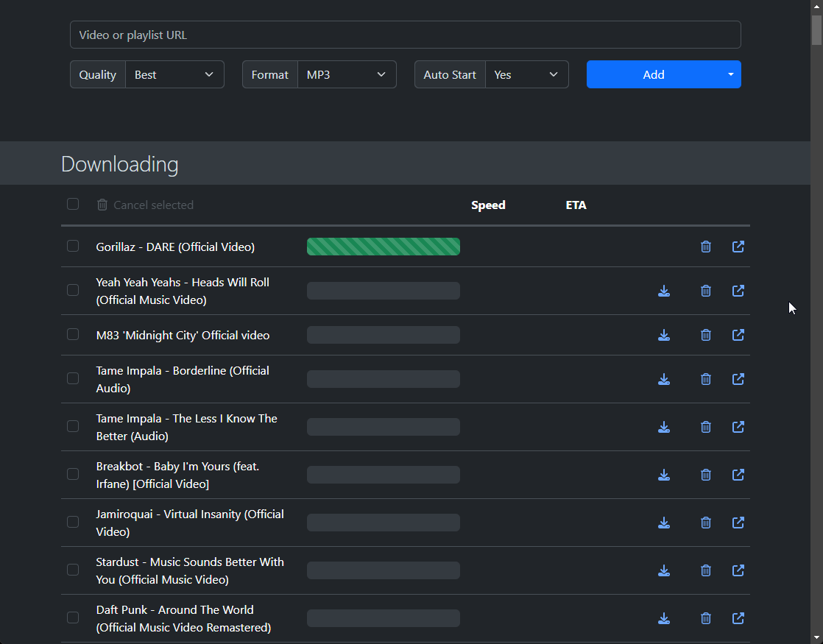Start download for Tame Impala - Borderline

coord(664,379)
